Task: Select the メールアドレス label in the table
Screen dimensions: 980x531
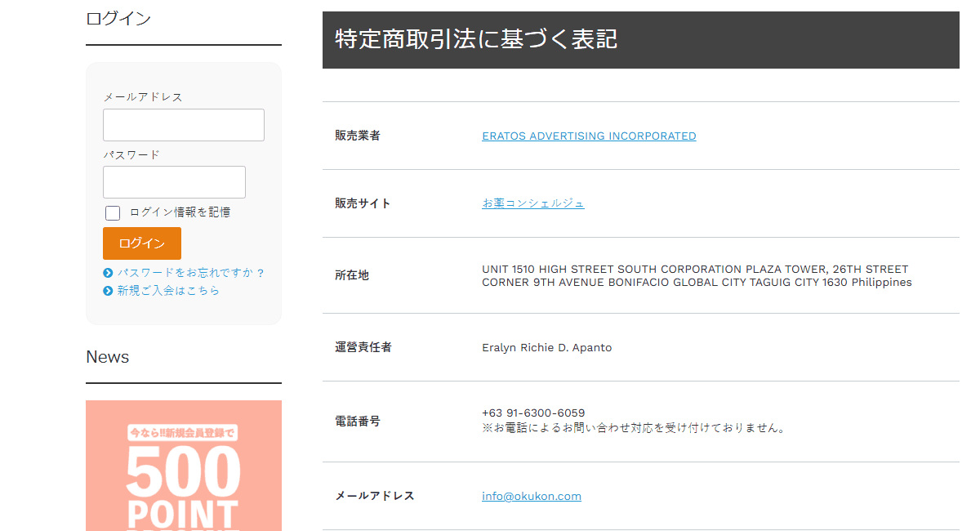Action: tap(375, 496)
